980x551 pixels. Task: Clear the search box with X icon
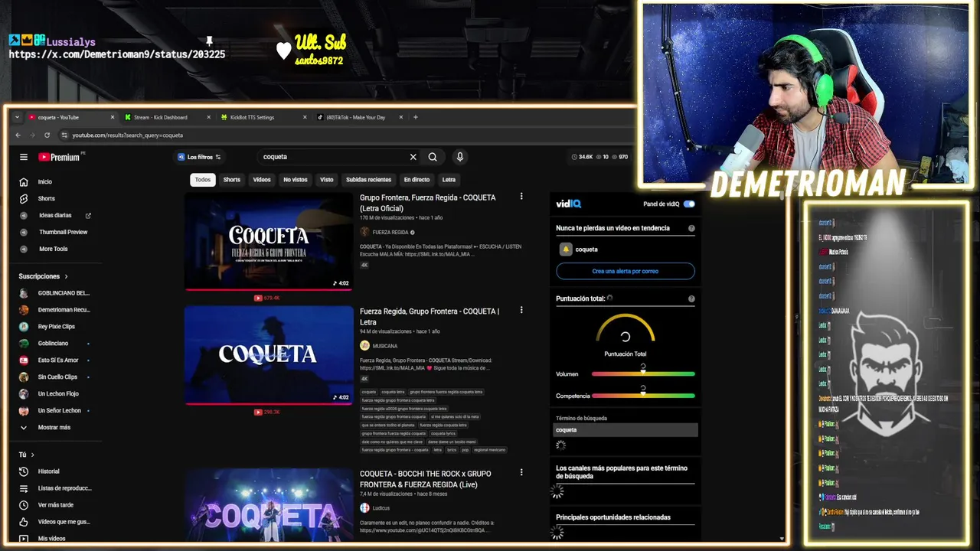point(413,157)
